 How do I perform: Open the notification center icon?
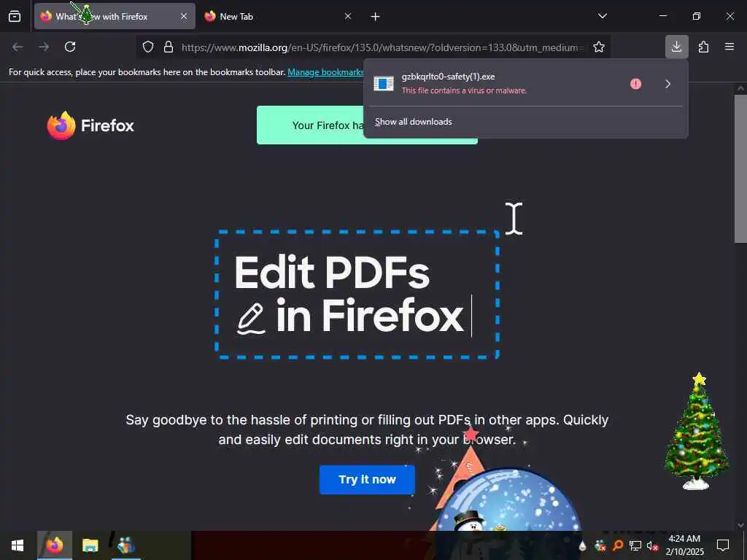click(723, 545)
